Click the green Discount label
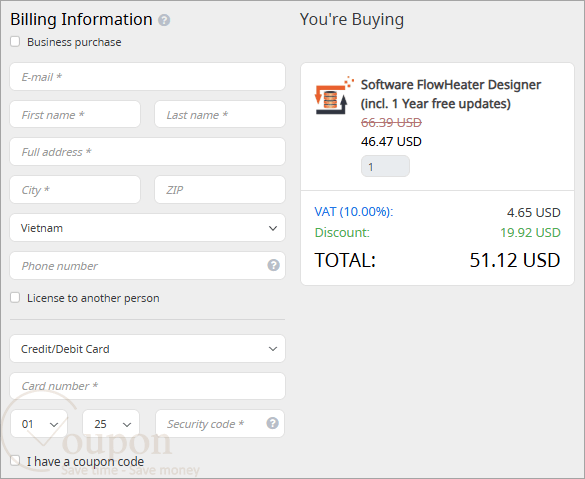Image resolution: width=585 pixels, height=479 pixels. click(342, 232)
